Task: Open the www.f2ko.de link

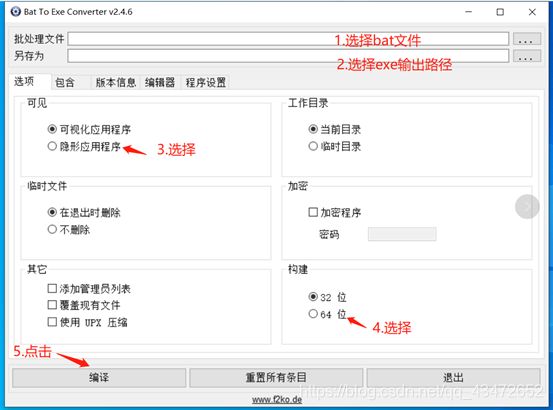Action: [x=277, y=399]
